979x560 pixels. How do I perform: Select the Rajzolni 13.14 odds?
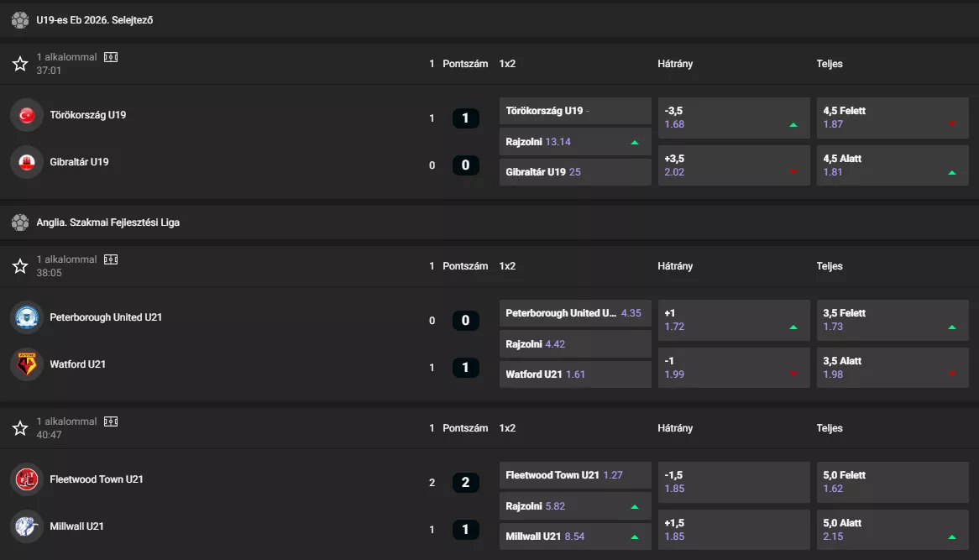574,141
